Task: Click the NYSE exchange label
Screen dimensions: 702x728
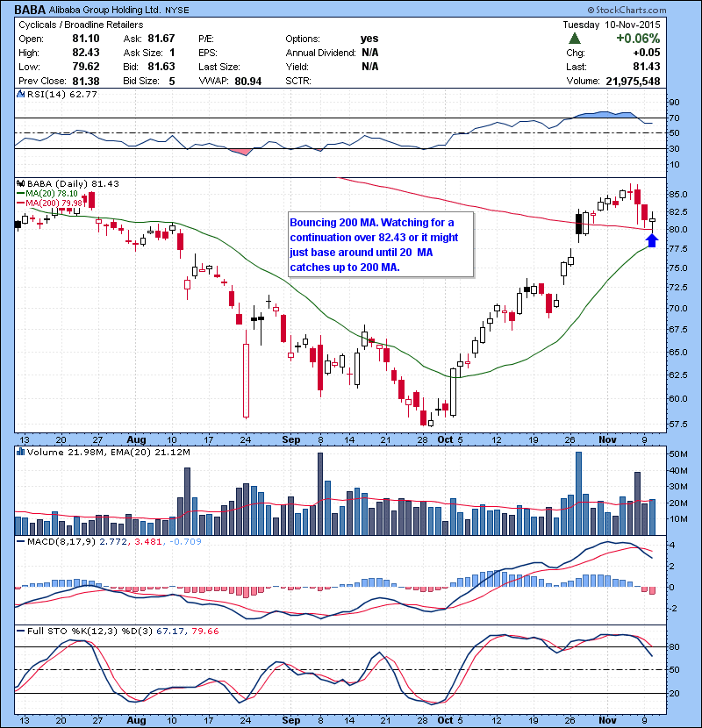Action: (176, 11)
